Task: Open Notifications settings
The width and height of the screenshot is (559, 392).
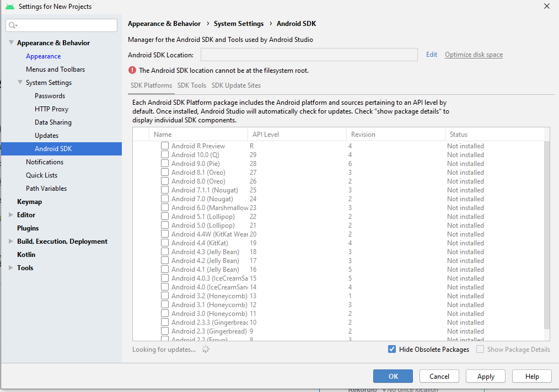Action: coord(45,162)
